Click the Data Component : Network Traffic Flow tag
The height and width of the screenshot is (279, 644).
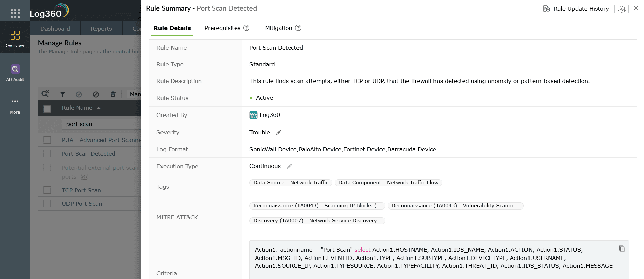(388, 183)
